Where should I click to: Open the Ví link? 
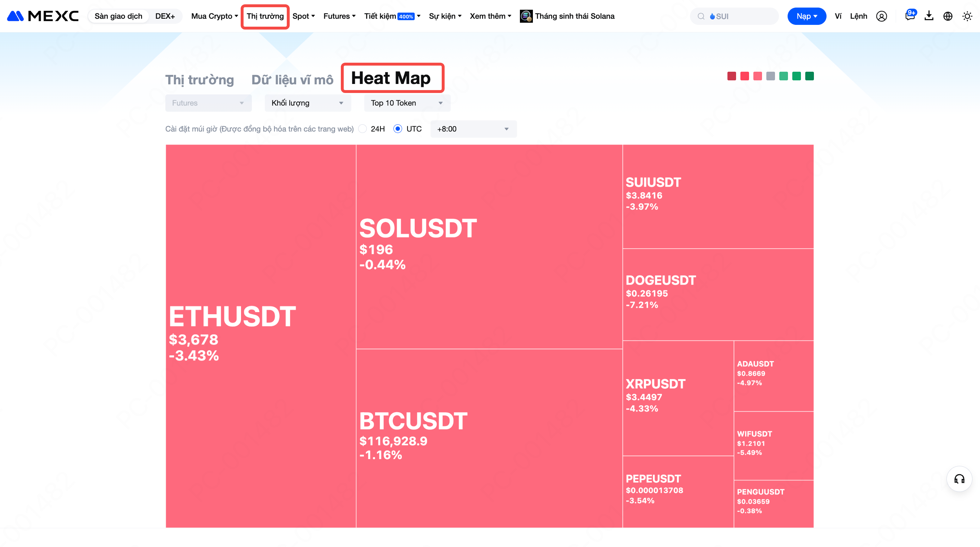tap(838, 16)
